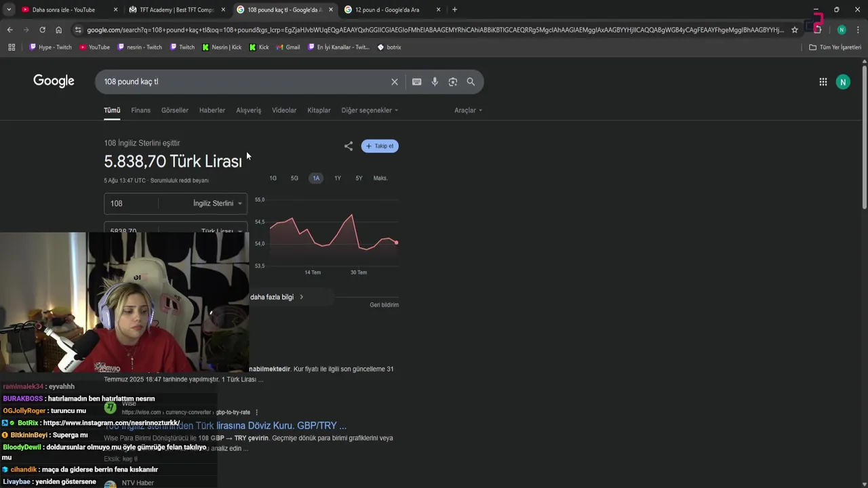Open the Google apps grid

coord(823,82)
